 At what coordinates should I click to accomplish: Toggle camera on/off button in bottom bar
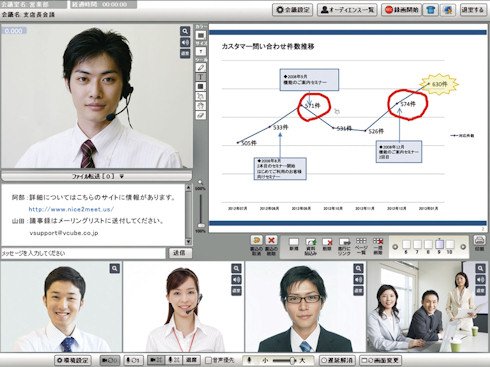coord(110,360)
